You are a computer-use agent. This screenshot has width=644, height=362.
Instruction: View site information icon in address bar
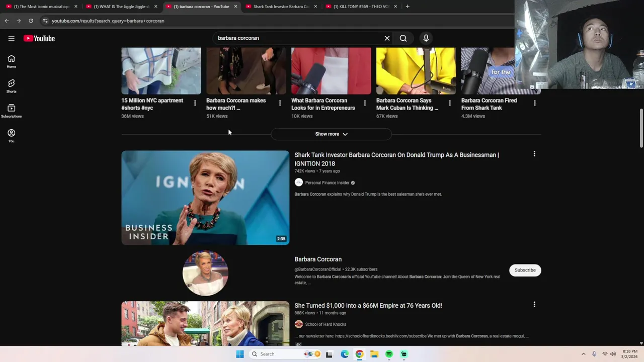click(45, 21)
